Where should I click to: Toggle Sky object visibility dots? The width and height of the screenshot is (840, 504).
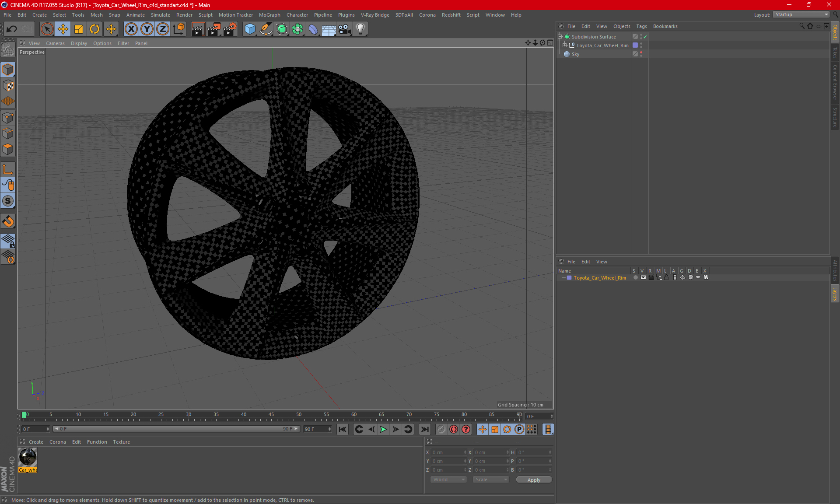point(641,54)
